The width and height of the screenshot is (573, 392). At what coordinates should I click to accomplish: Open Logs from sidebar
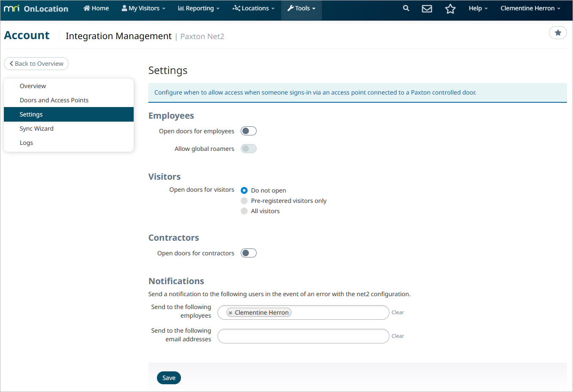click(x=69, y=143)
